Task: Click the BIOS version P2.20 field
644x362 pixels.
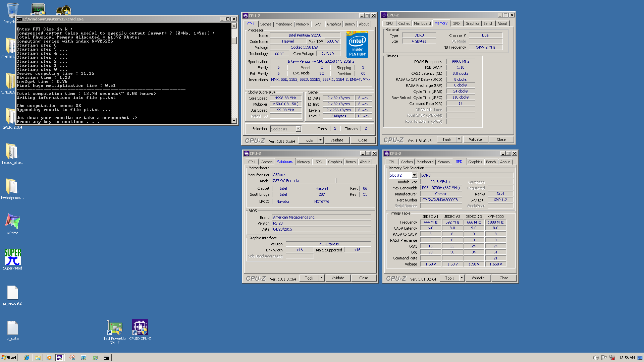Action: coord(321,223)
